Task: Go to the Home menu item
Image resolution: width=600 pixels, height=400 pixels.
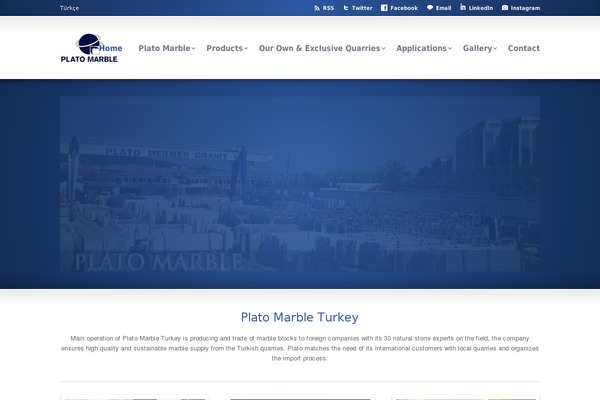Action: tap(111, 48)
